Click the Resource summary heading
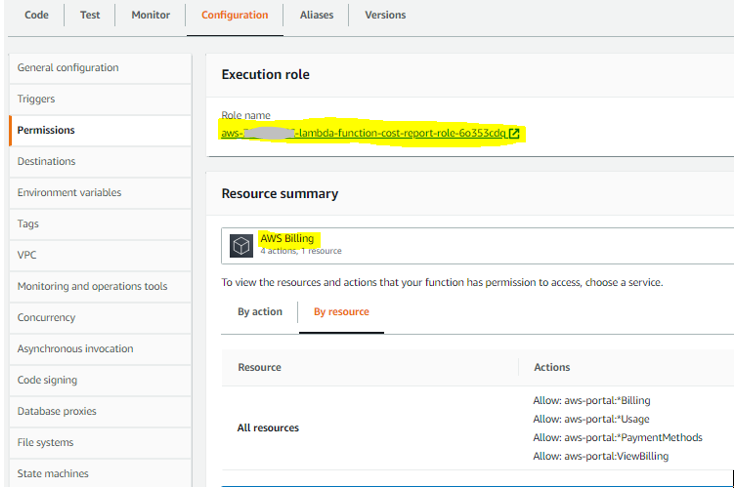The width and height of the screenshot is (740, 493). coord(280,194)
